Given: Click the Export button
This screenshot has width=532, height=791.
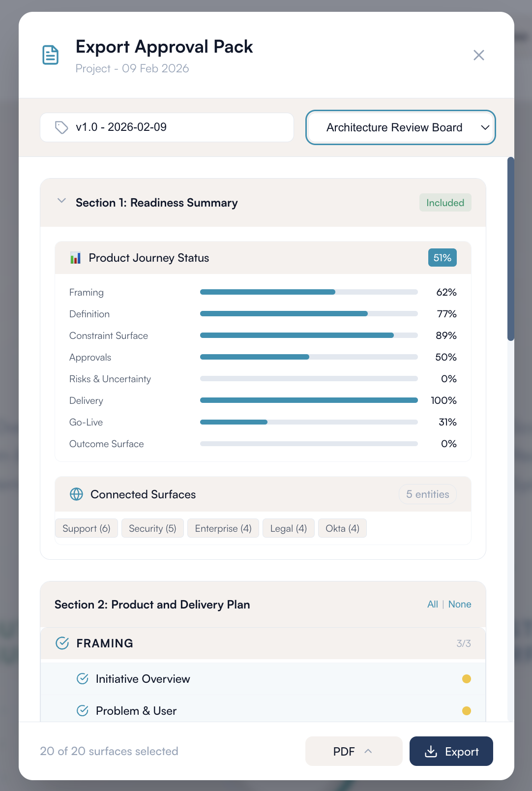Looking at the screenshot, I should [x=451, y=751].
